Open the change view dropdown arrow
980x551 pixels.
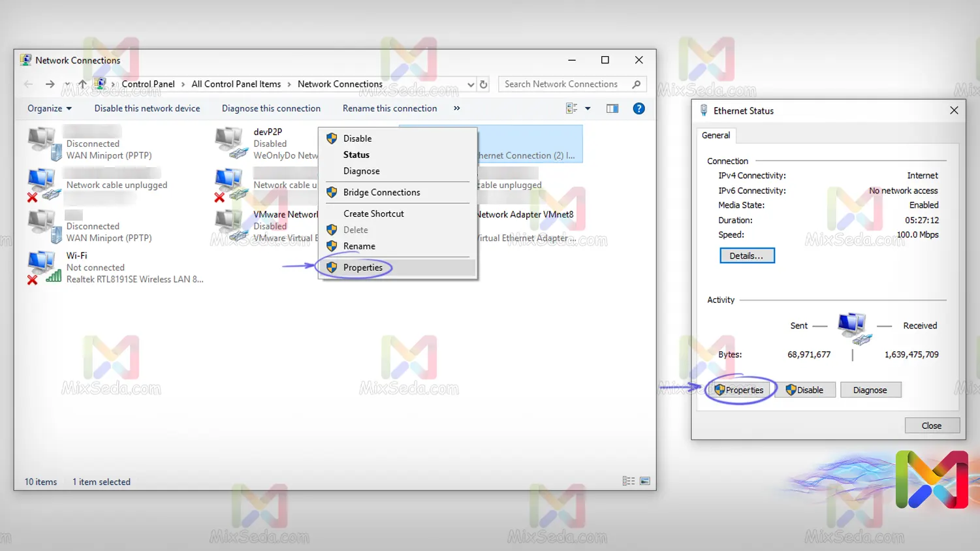pos(588,108)
